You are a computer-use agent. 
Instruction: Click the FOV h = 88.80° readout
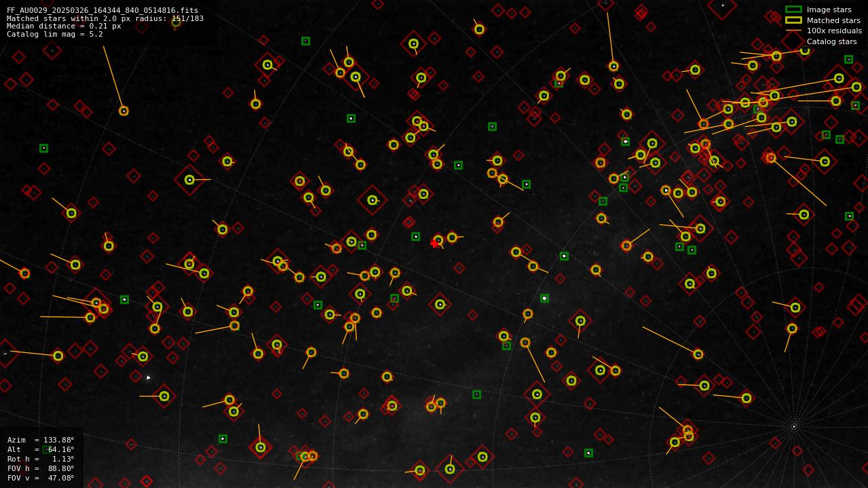41,468
